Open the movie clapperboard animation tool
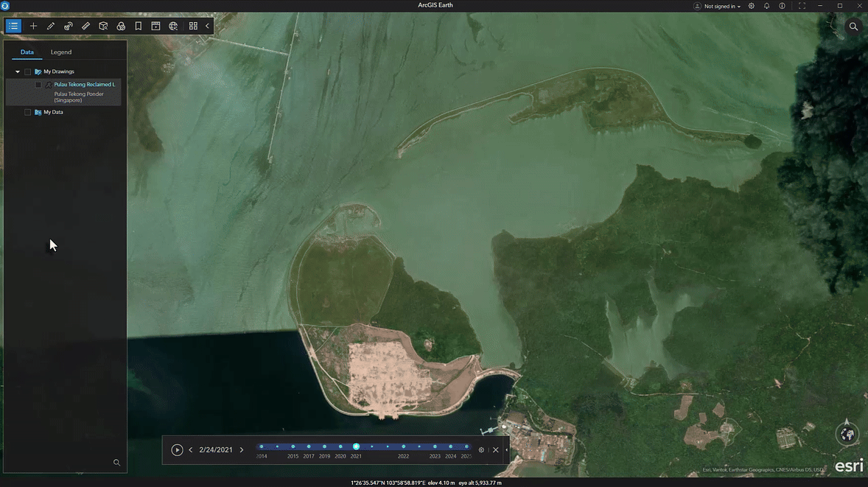Image resolution: width=868 pixels, height=487 pixels. click(155, 26)
